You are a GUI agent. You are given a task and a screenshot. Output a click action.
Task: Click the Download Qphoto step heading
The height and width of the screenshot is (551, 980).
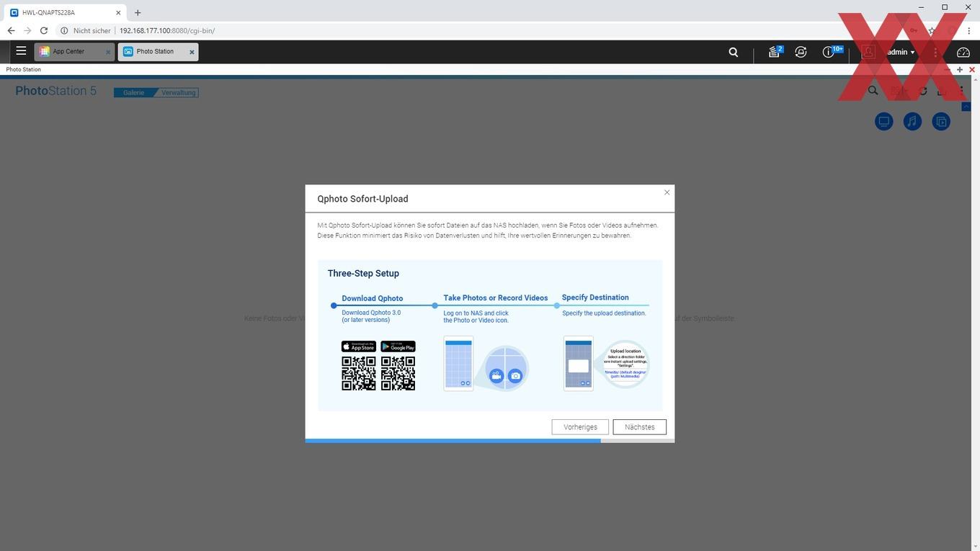point(372,298)
